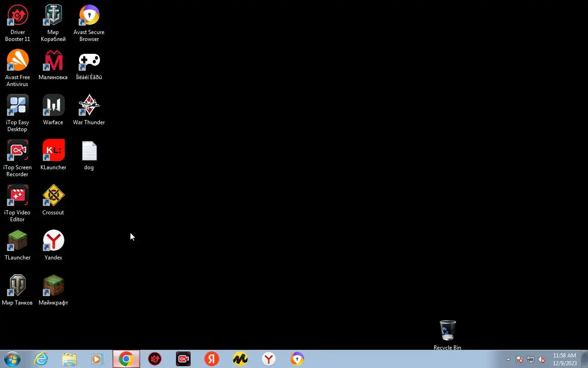Open iTop Screen Recorder taskbar icon
The image size is (588, 368).
click(x=183, y=359)
